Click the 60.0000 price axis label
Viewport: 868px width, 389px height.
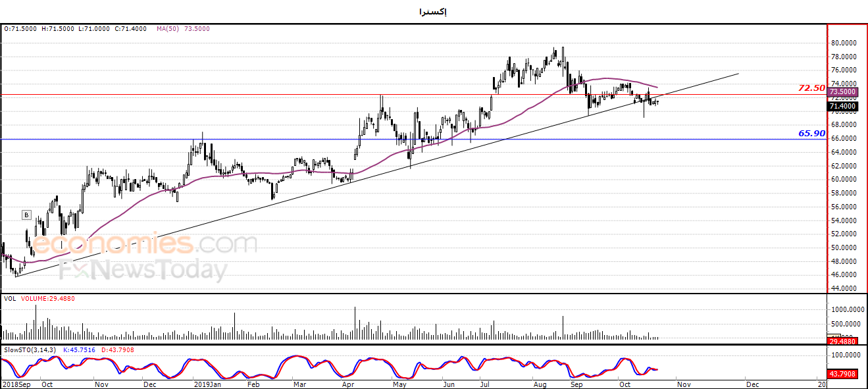pos(844,180)
